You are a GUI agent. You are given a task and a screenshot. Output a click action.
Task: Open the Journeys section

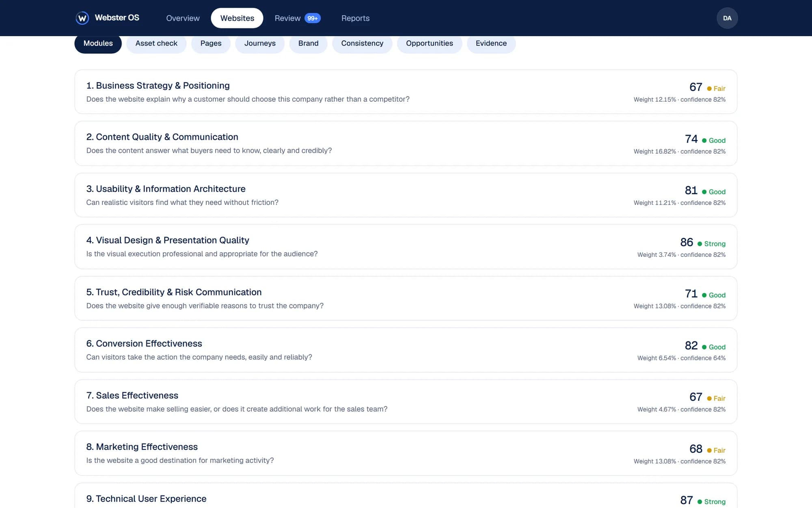point(260,43)
